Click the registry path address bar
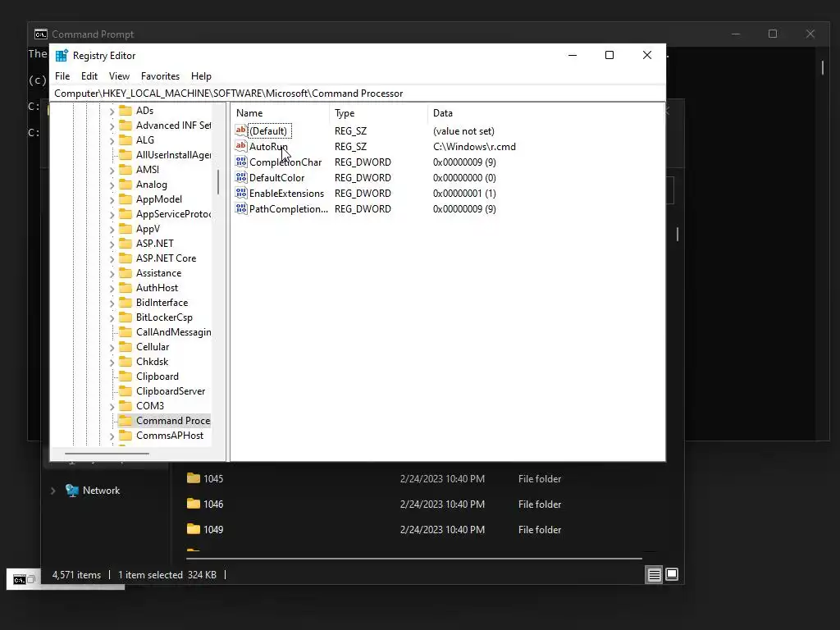The image size is (840, 630). (x=358, y=94)
